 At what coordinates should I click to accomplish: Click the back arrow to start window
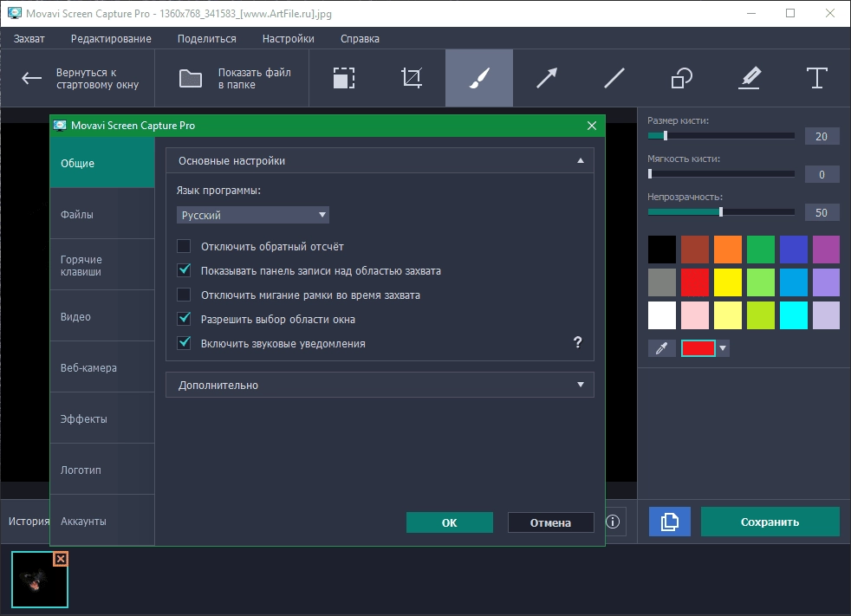(x=31, y=78)
